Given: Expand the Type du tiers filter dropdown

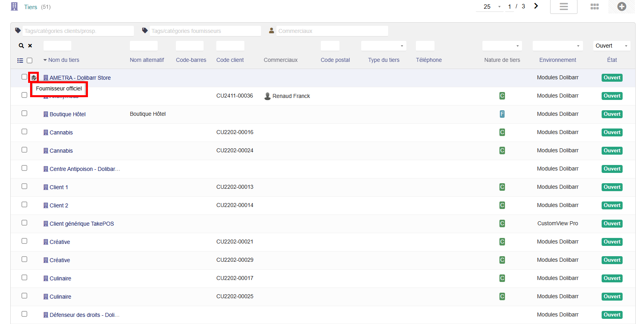Looking at the screenshot, I should [x=383, y=46].
